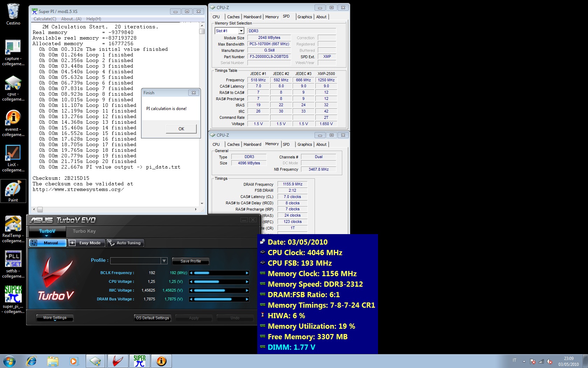Click the Save Profile button
The width and height of the screenshot is (588, 368).
tap(191, 261)
